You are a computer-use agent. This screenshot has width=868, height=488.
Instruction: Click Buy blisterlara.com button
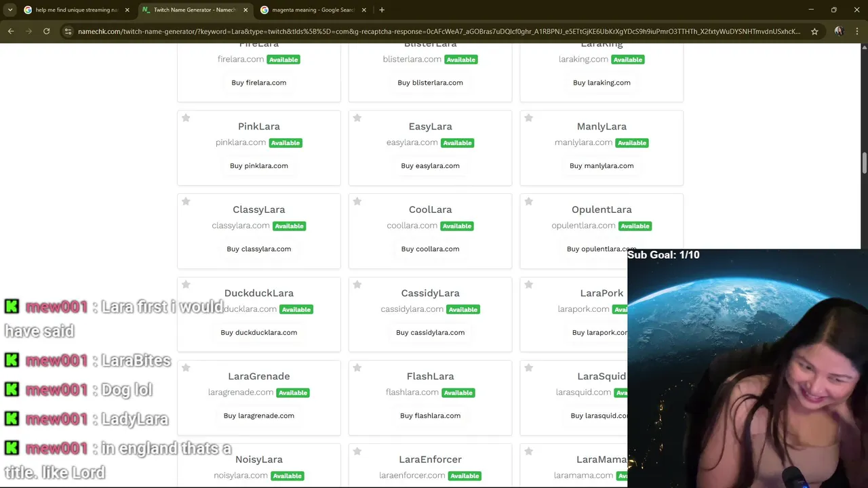pyautogui.click(x=430, y=83)
